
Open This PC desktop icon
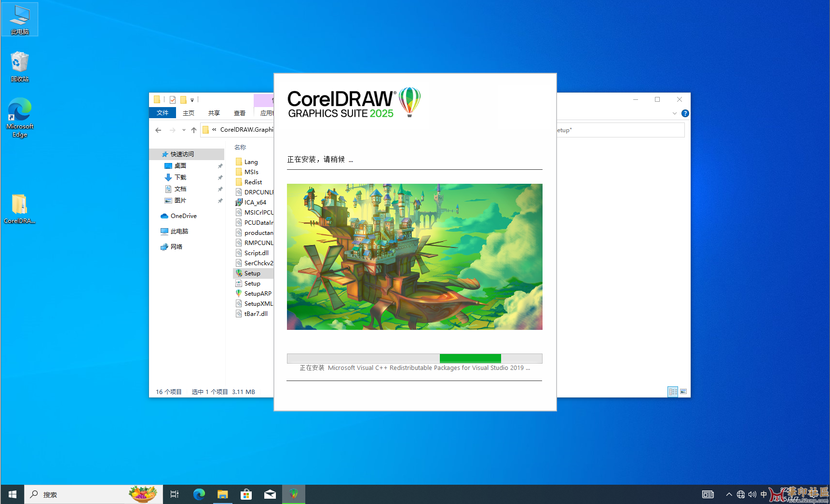click(x=19, y=19)
